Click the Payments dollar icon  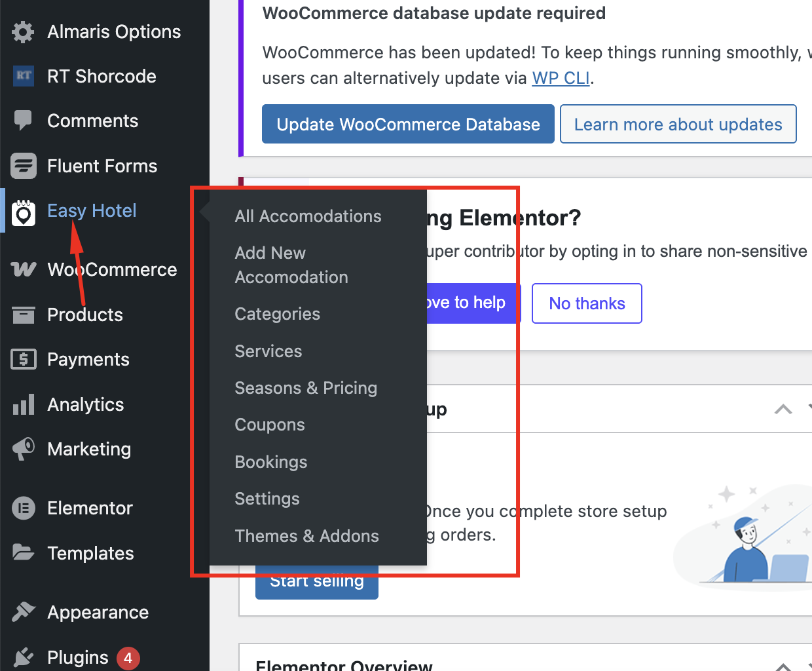pos(24,359)
